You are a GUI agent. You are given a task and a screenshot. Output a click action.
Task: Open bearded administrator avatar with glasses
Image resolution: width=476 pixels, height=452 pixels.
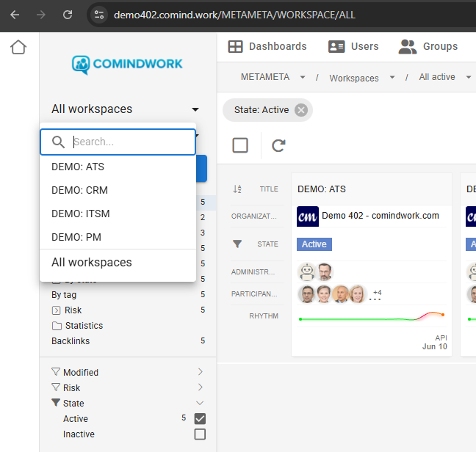(x=325, y=271)
